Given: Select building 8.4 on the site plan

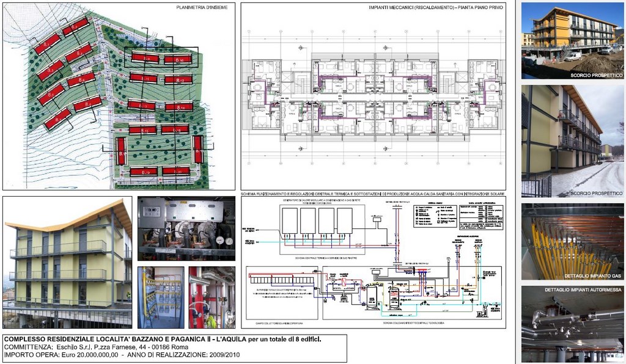Looking at the screenshot, I should click(79, 53).
